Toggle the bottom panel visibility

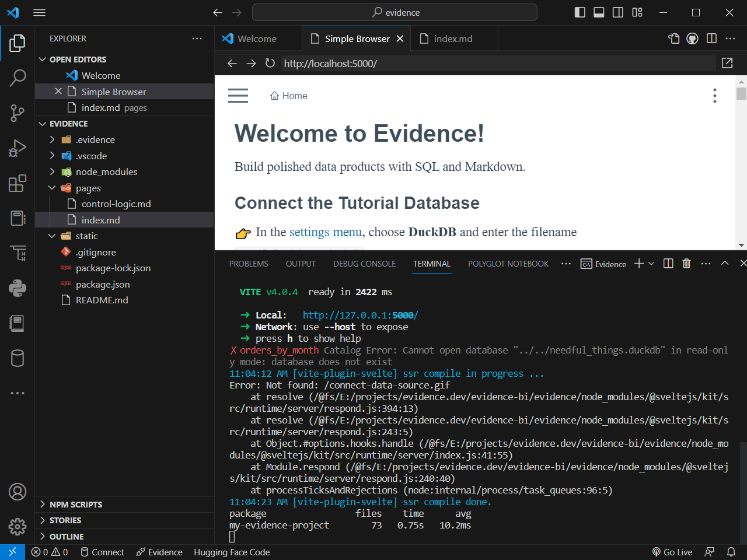(x=599, y=12)
